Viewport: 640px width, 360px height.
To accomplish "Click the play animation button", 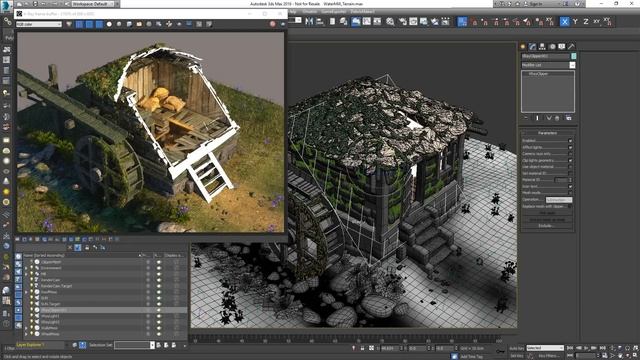I will [586, 348].
